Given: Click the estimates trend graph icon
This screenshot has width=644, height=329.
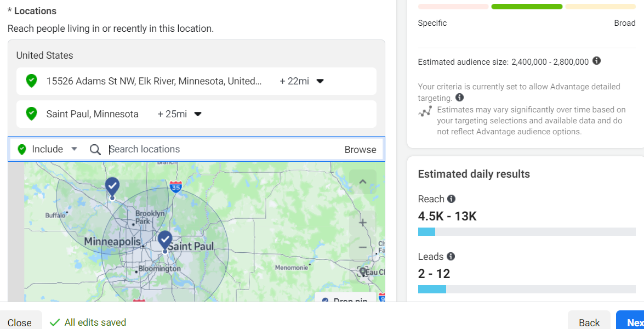Looking at the screenshot, I should [x=425, y=111].
